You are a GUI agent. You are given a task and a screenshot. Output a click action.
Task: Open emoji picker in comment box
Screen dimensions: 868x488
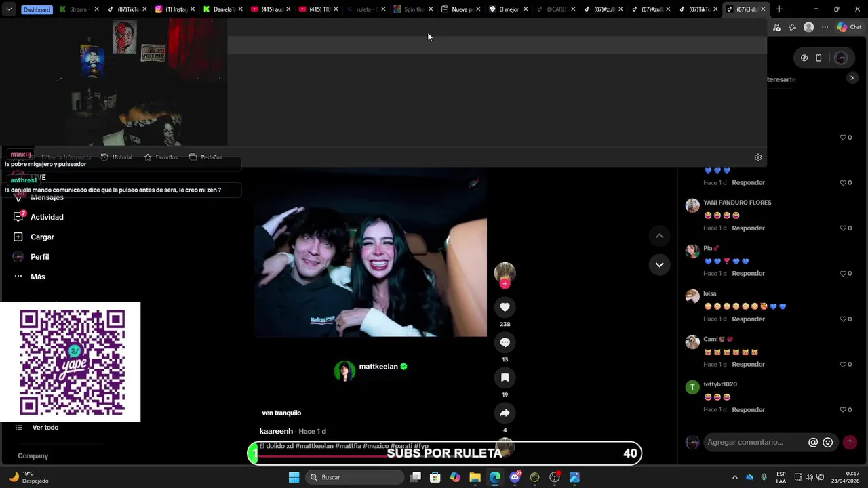[x=827, y=443]
